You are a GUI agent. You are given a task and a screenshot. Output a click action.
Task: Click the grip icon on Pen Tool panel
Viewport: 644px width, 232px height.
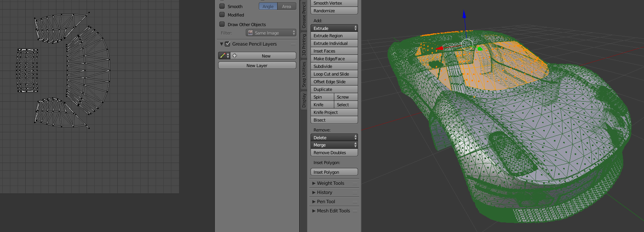355,202
